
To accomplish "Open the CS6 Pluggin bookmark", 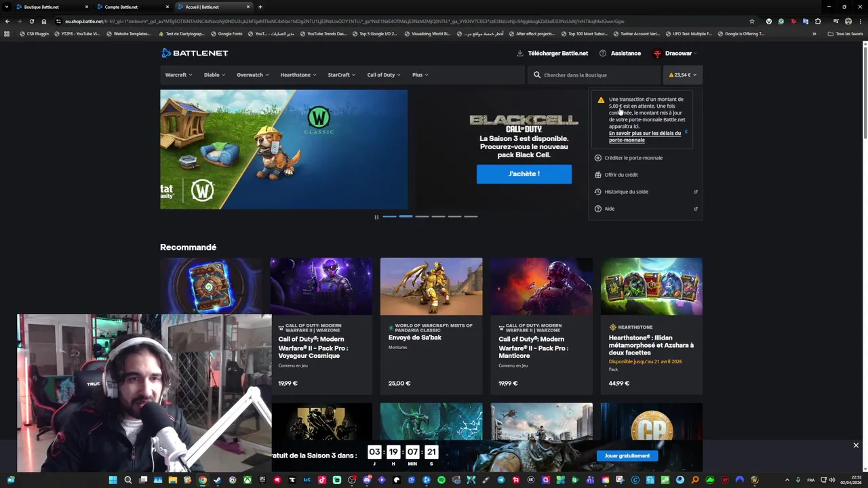I will 35,34.
